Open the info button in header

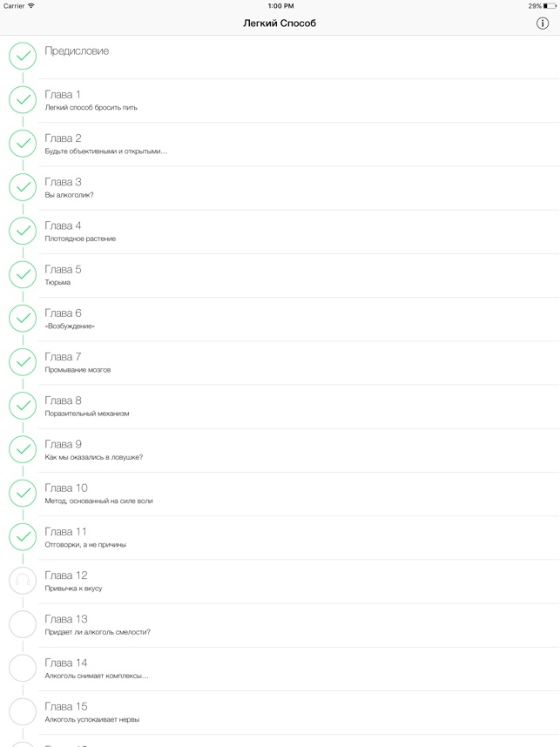coord(543,24)
